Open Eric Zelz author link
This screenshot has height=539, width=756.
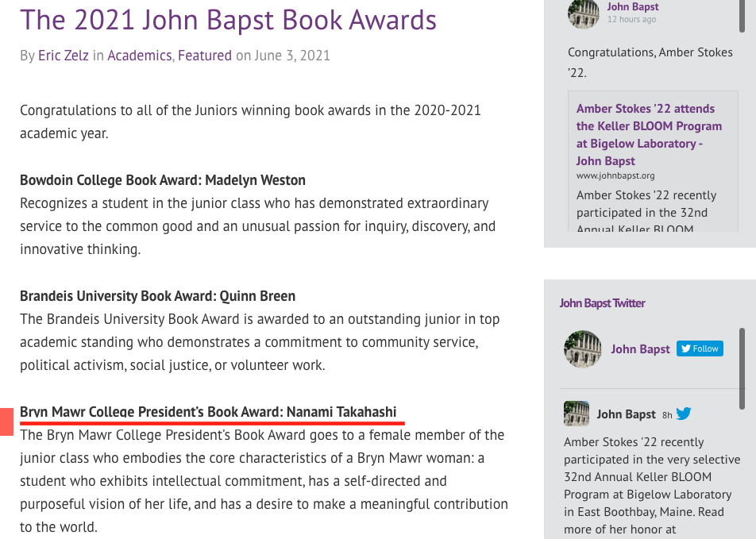click(x=64, y=56)
